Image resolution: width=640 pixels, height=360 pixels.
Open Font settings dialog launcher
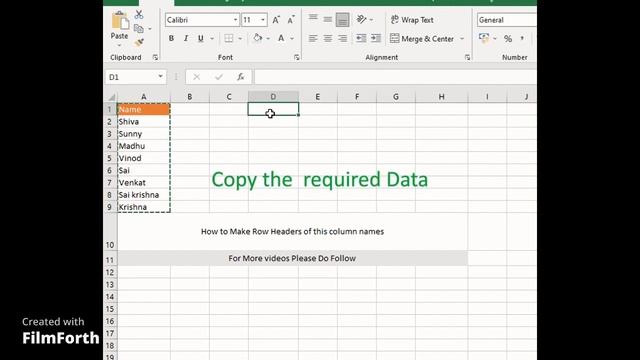(x=297, y=58)
